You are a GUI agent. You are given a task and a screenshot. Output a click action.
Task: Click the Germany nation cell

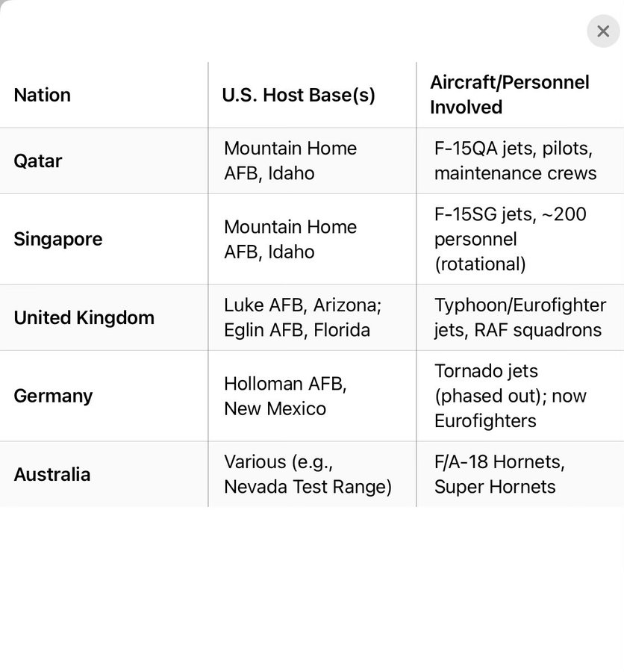[x=53, y=396]
